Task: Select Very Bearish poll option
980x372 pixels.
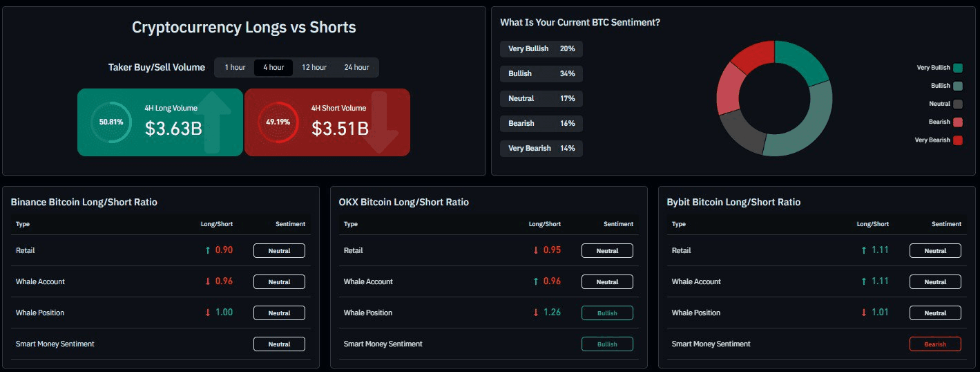Action: pos(541,149)
